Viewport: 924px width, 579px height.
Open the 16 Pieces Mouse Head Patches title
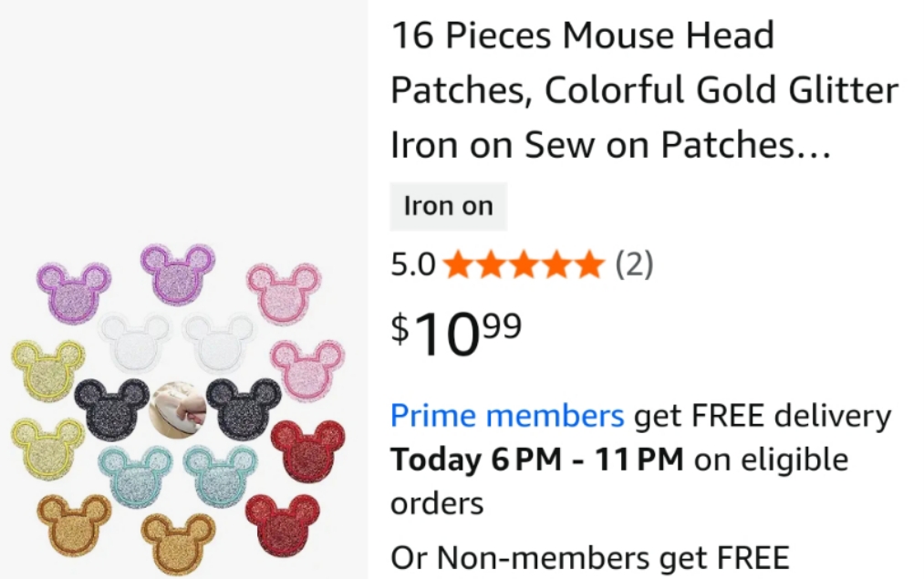(644, 90)
